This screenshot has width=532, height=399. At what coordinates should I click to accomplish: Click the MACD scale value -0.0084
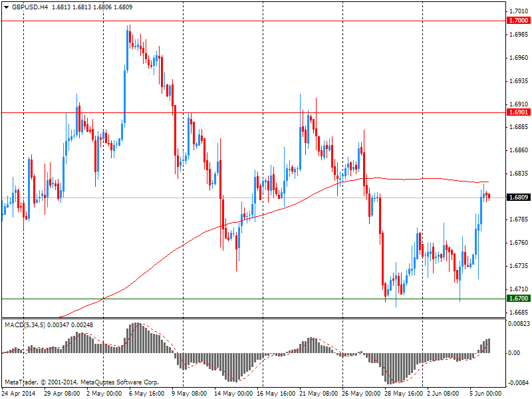[x=519, y=383]
